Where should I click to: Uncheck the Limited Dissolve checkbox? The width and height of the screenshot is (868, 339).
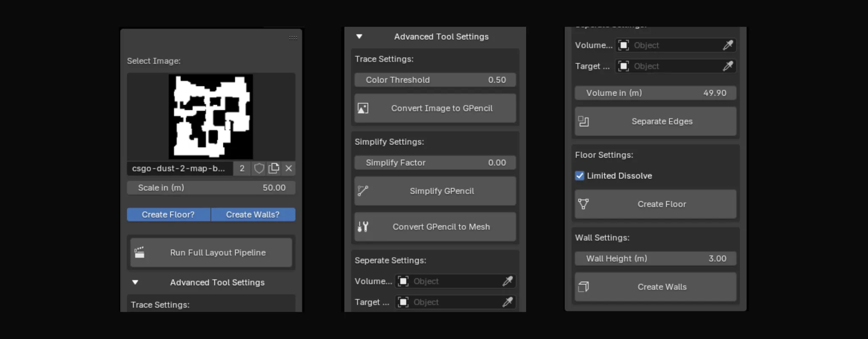point(580,176)
